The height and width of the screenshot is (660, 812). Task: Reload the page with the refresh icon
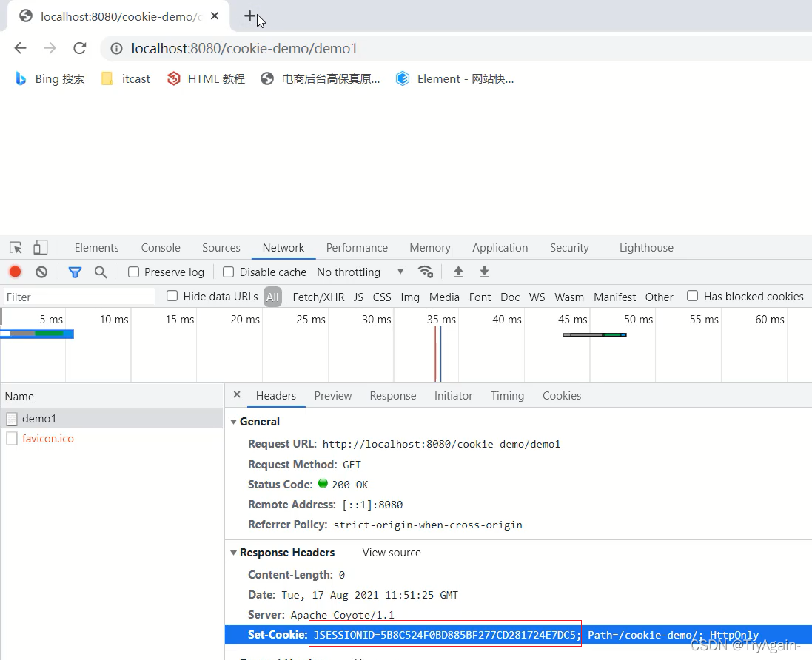coord(80,48)
